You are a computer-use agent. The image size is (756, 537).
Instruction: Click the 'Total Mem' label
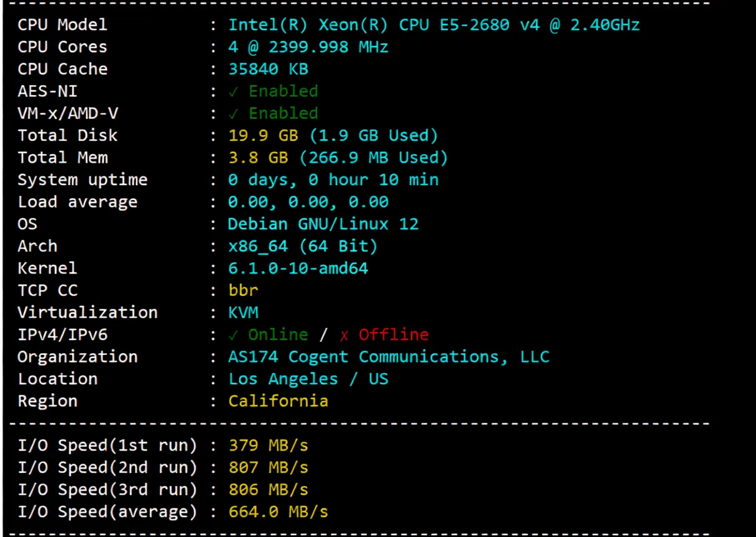click(x=62, y=158)
